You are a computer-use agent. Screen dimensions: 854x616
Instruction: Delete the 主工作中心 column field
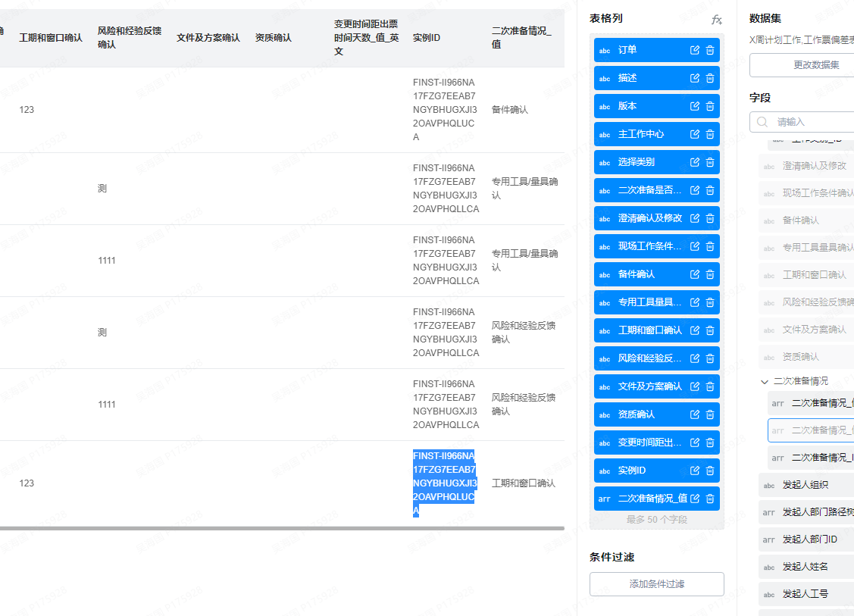coord(710,134)
